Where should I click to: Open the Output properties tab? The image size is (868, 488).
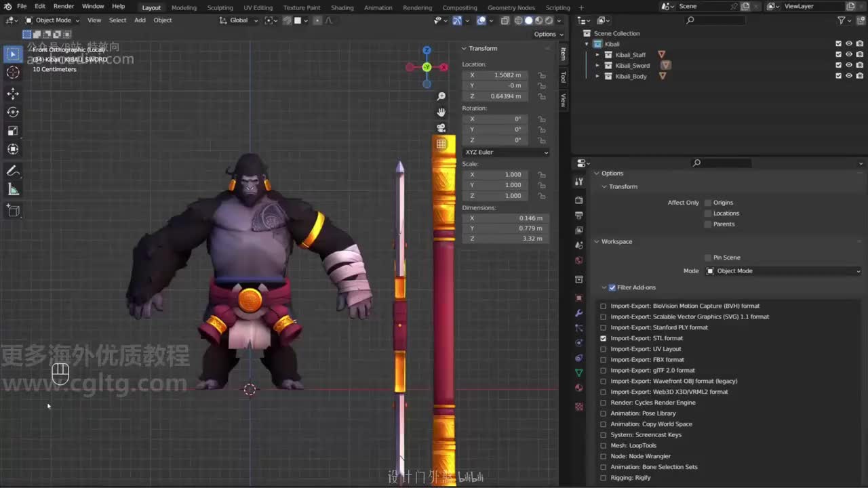579,216
